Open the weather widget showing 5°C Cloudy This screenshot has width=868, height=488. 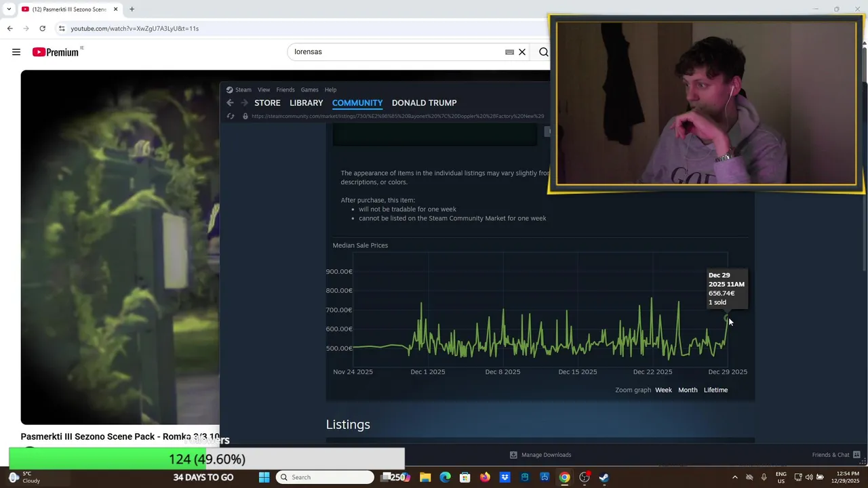(x=24, y=477)
